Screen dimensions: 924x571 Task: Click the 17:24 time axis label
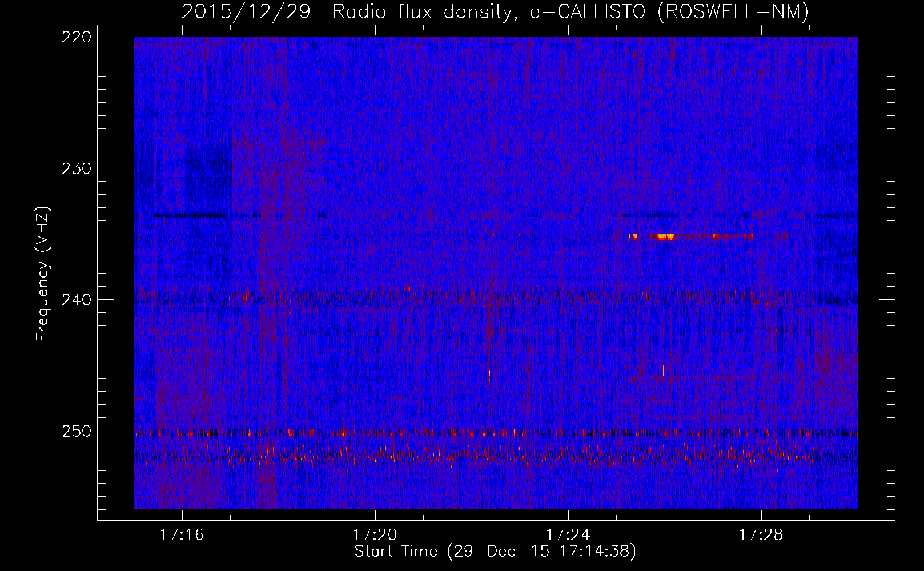tap(568, 535)
